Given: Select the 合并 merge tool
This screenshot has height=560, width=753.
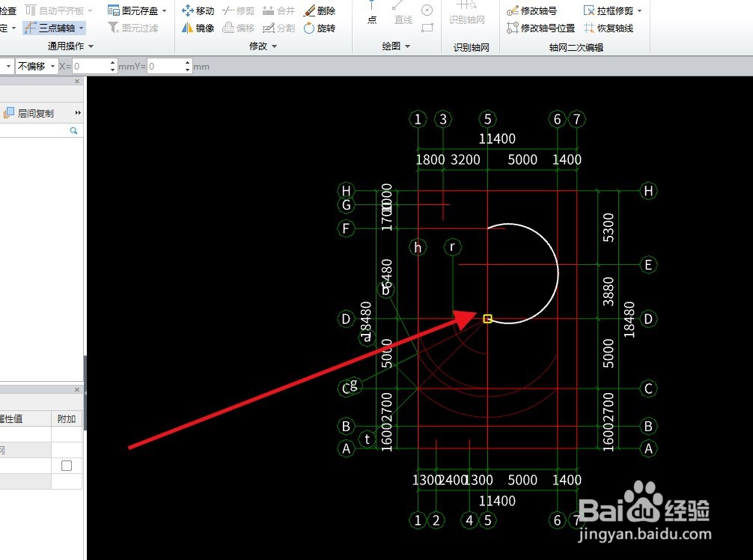Looking at the screenshot, I should (x=278, y=10).
